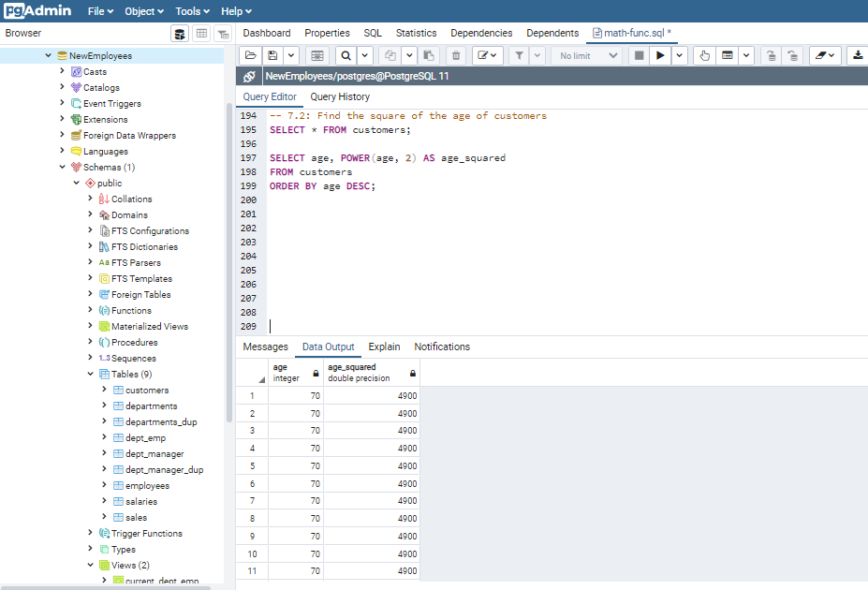Click the Browser tree vertical scrollbar
This screenshot has width=868, height=590.
click(229, 262)
